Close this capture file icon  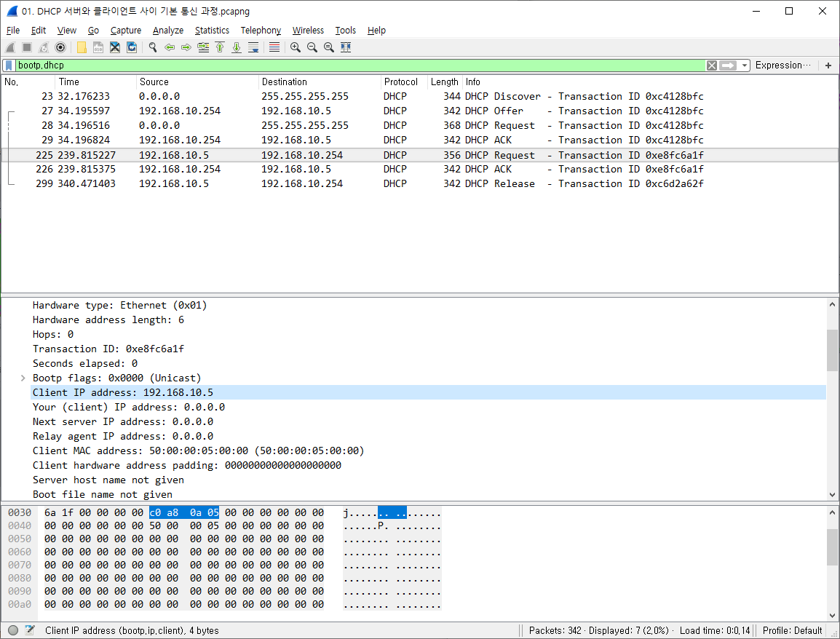click(114, 48)
